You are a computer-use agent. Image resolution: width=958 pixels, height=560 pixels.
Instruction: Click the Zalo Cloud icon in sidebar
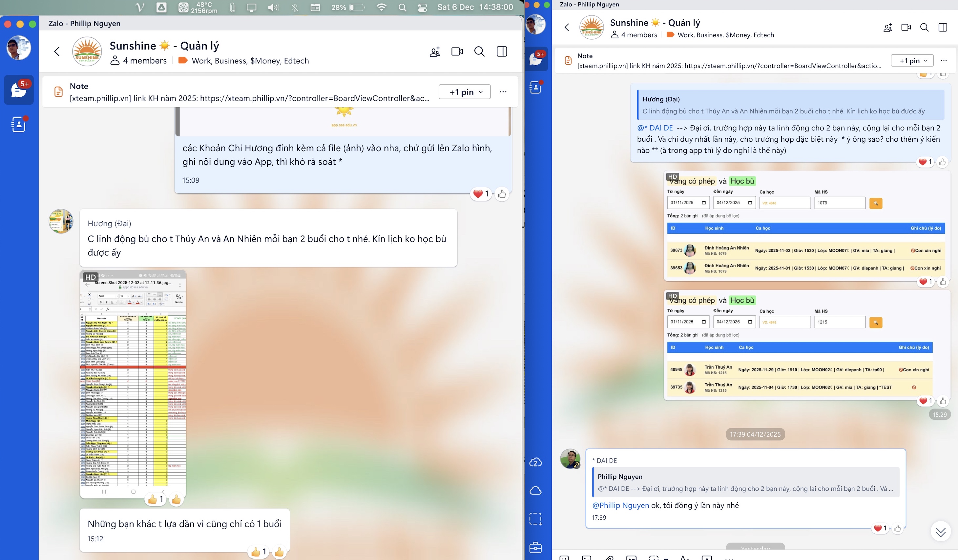tap(535, 462)
